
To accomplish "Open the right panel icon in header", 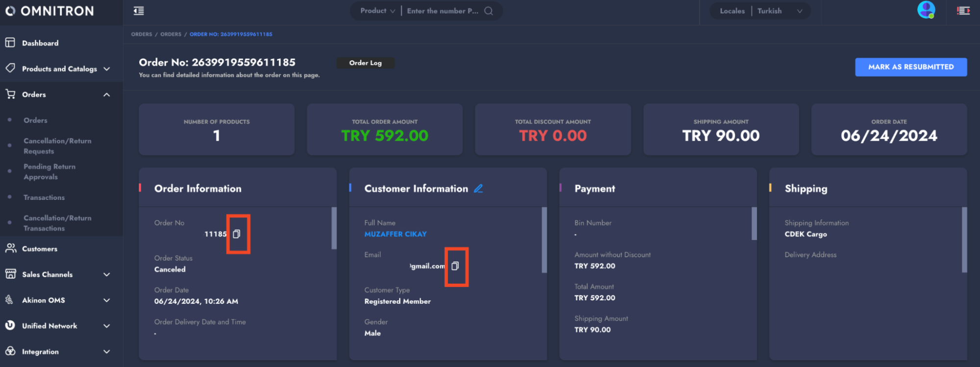I will [x=963, y=11].
